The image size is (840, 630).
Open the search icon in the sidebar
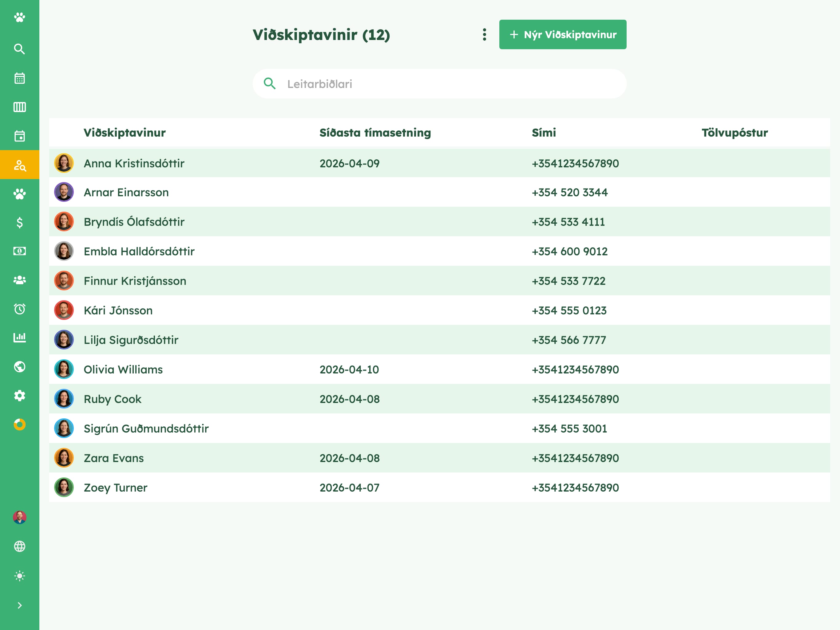click(19, 49)
